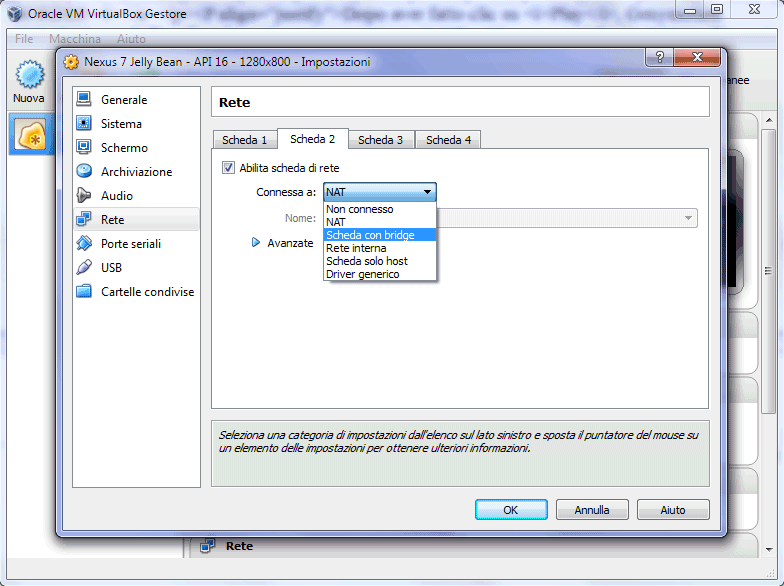Confirm settings with the OK button
Screen dimensions: 784x586
click(x=511, y=510)
